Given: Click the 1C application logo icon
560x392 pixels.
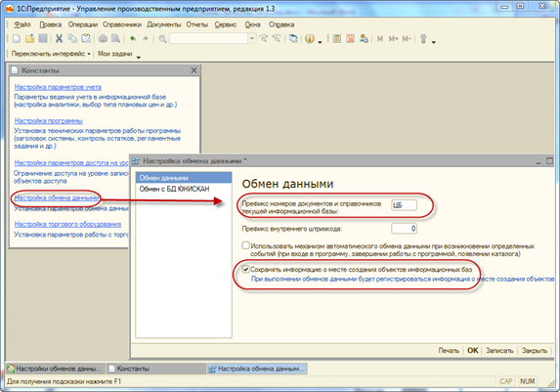Looking at the screenshot, I should [x=10, y=8].
